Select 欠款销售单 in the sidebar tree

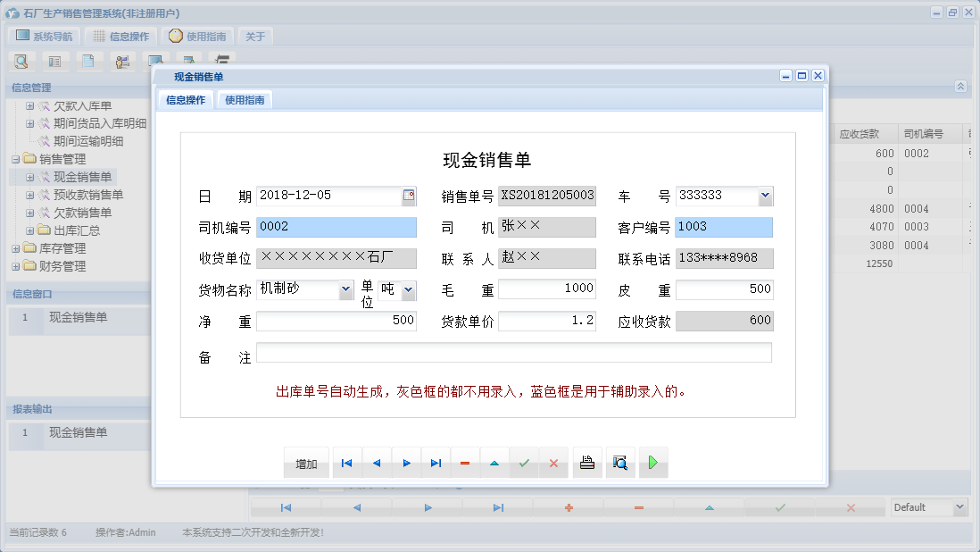coord(82,212)
